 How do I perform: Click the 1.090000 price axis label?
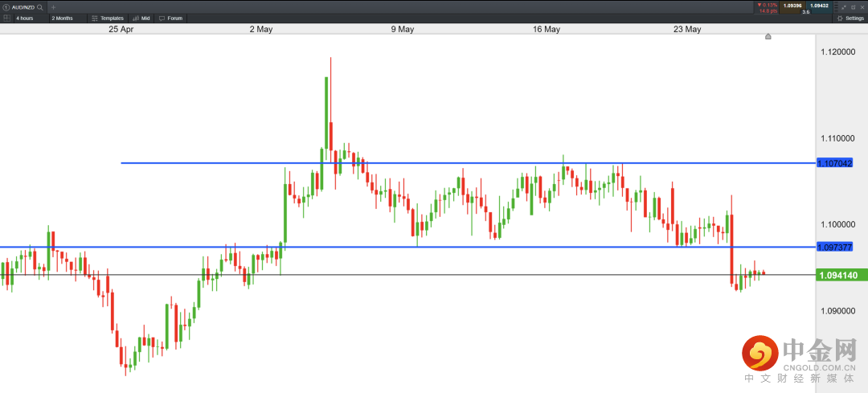click(839, 310)
